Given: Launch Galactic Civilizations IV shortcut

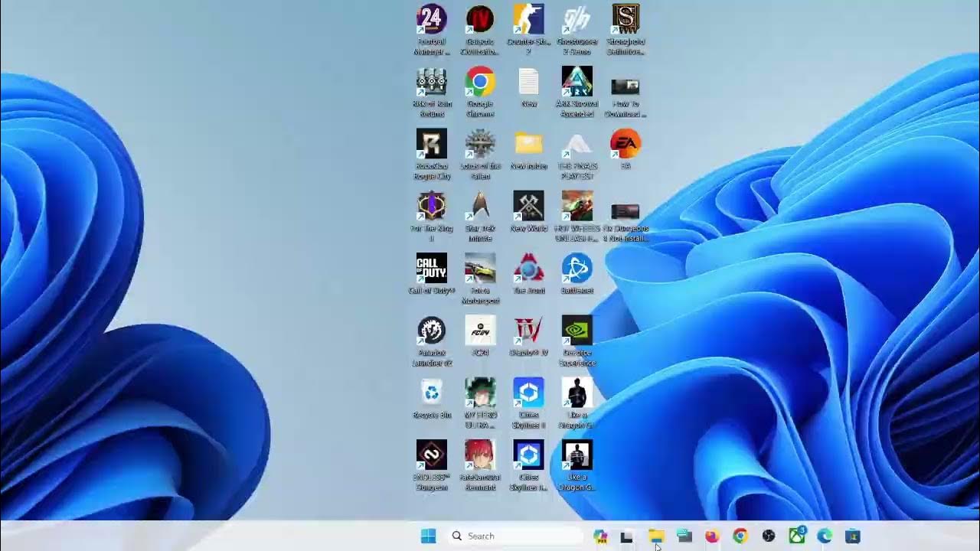Looking at the screenshot, I should (480, 29).
